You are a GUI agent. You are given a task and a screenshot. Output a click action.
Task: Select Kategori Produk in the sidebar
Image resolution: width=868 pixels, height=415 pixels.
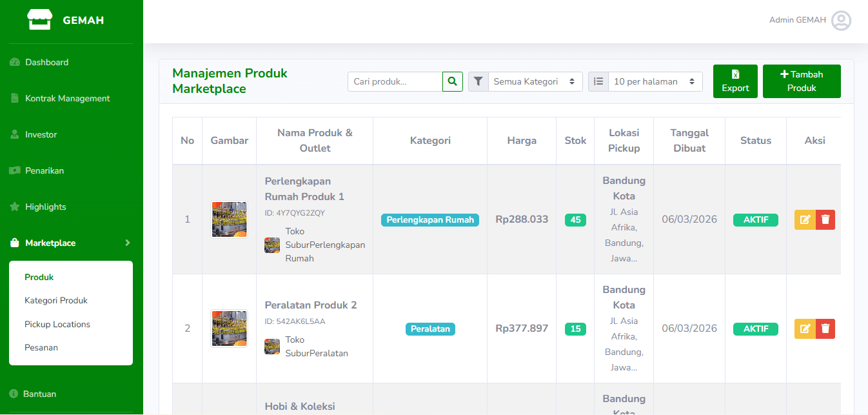pyautogui.click(x=57, y=300)
